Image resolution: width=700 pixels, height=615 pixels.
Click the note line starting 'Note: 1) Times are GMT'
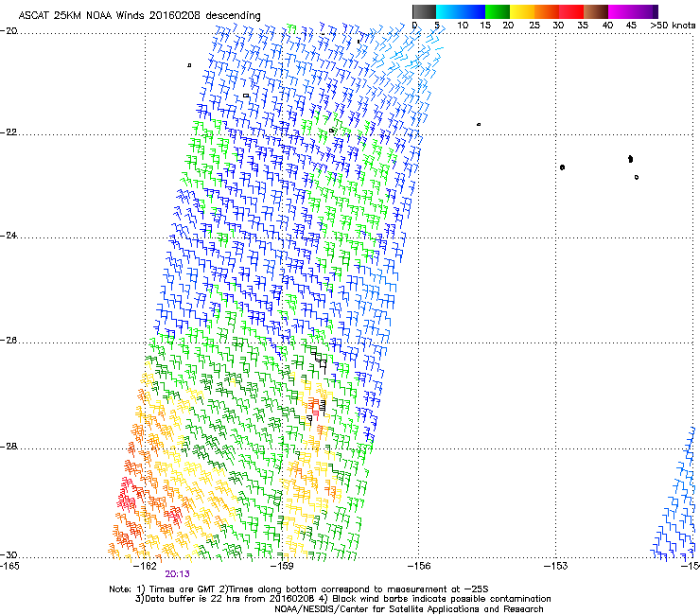[x=299, y=589]
